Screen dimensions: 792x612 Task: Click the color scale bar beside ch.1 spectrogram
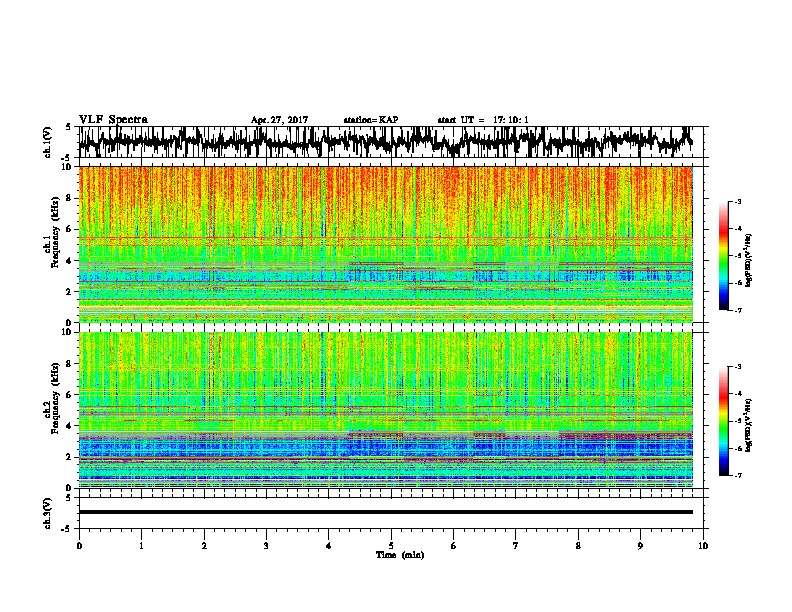[x=723, y=256]
